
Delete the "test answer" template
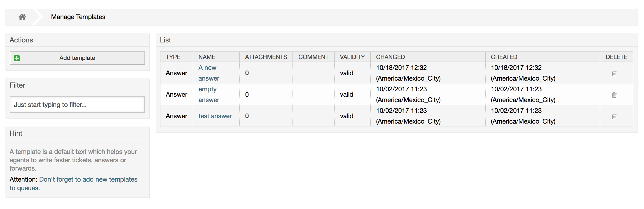pos(614,116)
